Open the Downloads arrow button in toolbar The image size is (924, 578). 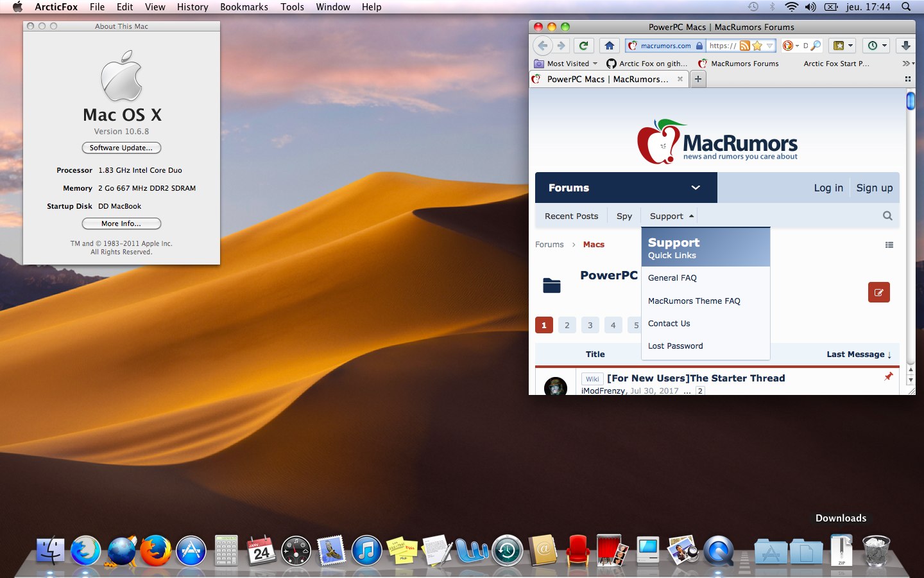[x=906, y=46]
